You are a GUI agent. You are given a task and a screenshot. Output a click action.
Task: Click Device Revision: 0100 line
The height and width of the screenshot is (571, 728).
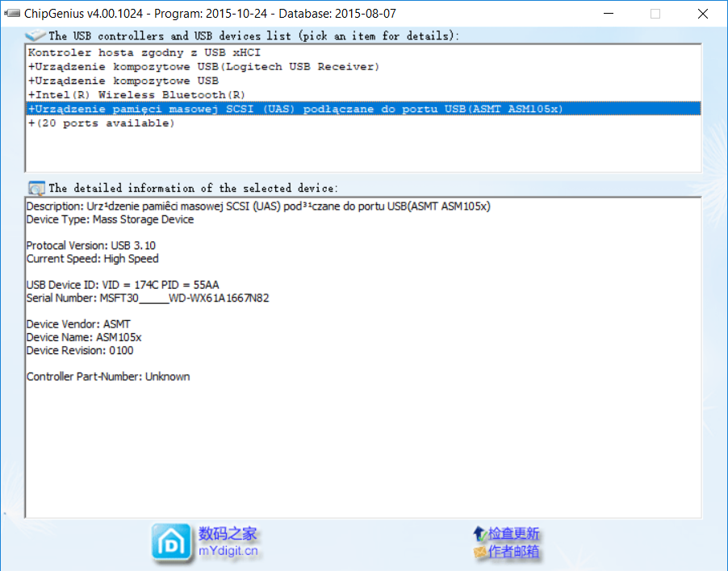click(80, 350)
